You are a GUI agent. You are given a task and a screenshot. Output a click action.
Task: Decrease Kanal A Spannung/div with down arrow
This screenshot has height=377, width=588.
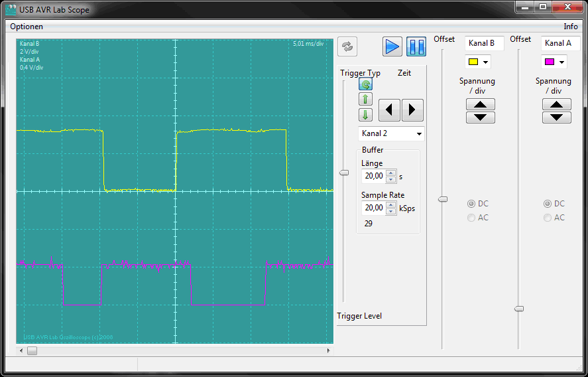pos(556,117)
